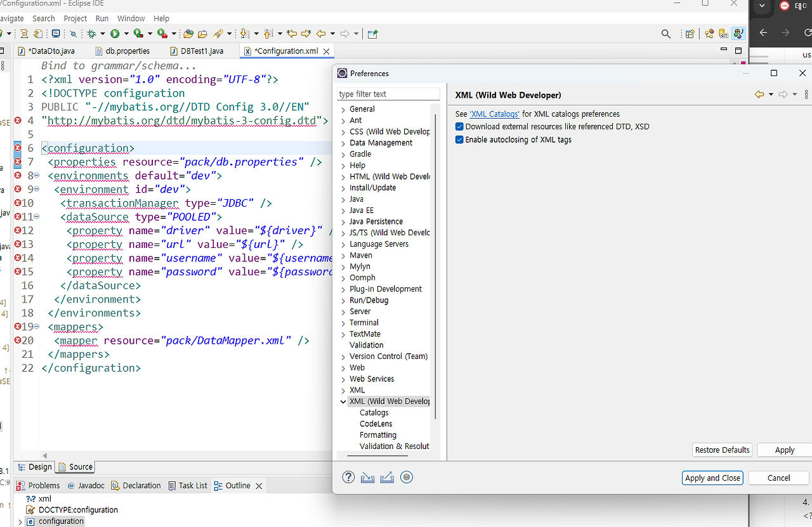The width and height of the screenshot is (812, 527).
Task: Close the Configuration.xml editor tab
Action: [x=327, y=51]
